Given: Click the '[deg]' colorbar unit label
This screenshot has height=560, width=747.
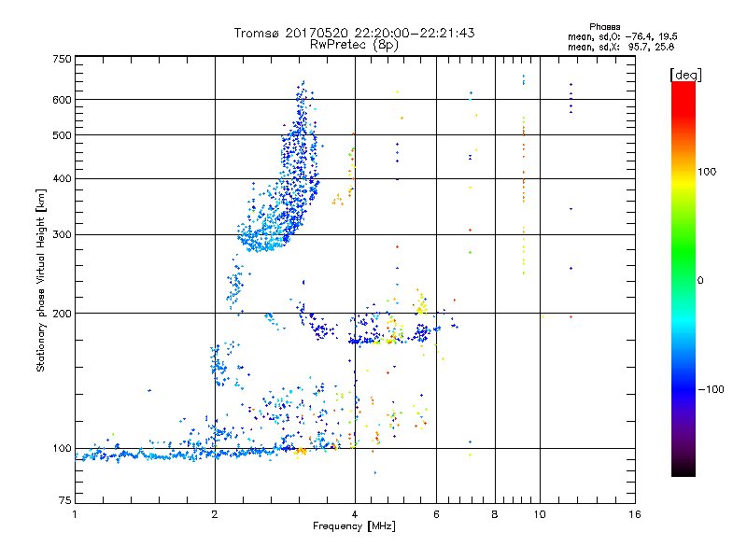Looking at the screenshot, I should pyautogui.click(x=685, y=76).
